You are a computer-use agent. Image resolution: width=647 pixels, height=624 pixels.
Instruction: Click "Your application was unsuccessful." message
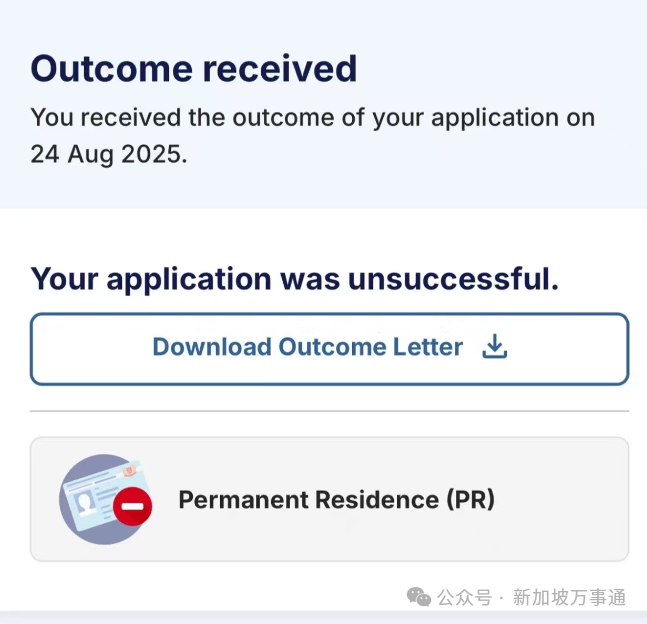coord(294,278)
